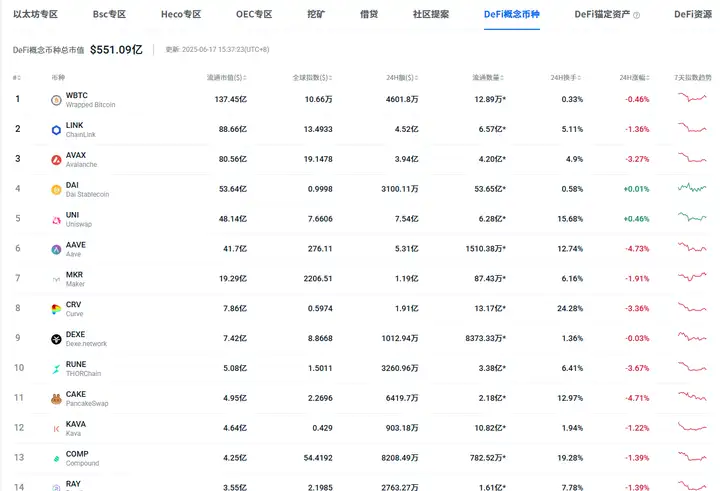Click the LINK ChainLink hexagon icon

click(56, 130)
